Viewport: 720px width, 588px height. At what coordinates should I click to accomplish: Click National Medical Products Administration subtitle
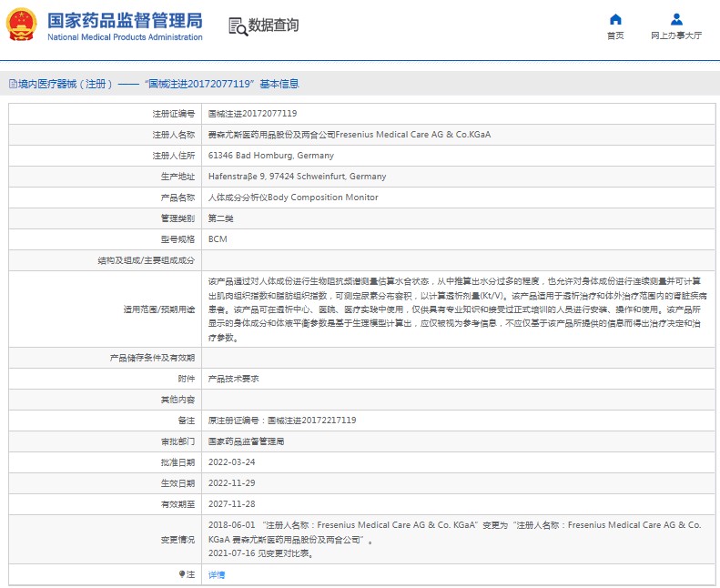125,37
